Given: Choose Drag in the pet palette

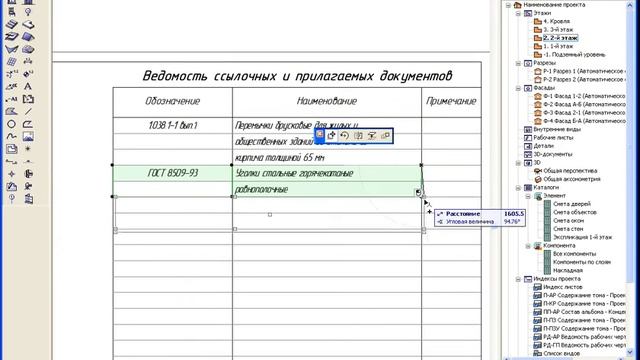Looking at the screenshot, I should (x=331, y=136).
